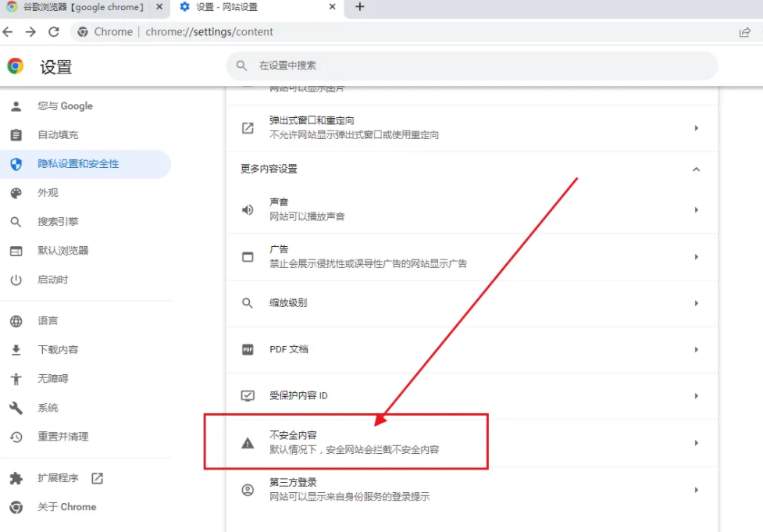Image resolution: width=763 pixels, height=532 pixels.
Task: Click the globe icon for 语言
Action: pyautogui.click(x=16, y=321)
